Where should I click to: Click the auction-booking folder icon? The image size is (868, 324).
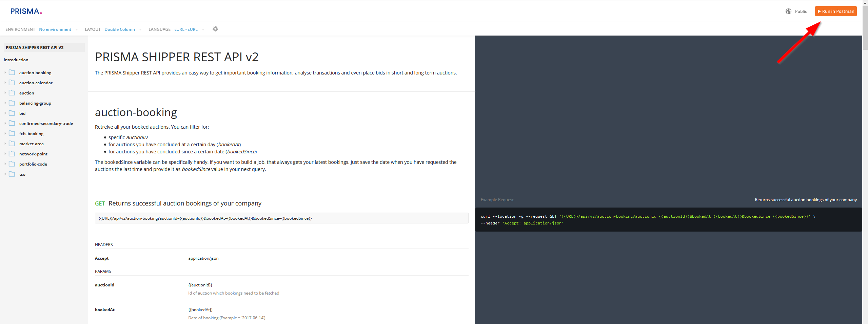point(12,72)
